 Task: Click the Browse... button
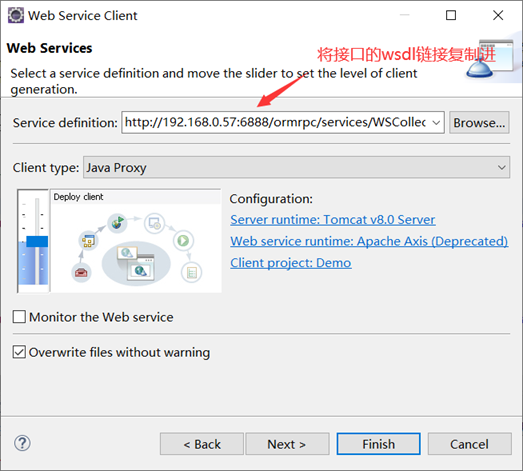479,123
